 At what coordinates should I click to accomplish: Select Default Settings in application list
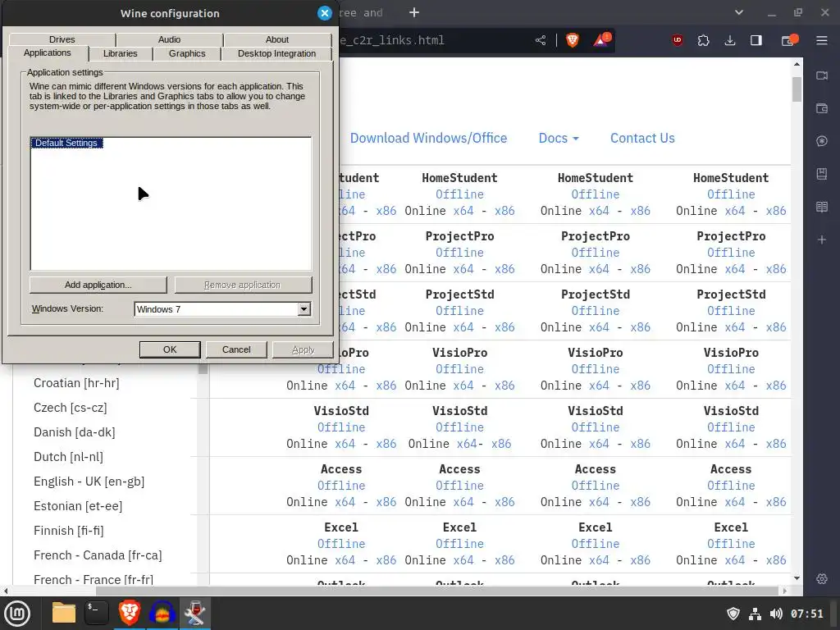(x=66, y=143)
